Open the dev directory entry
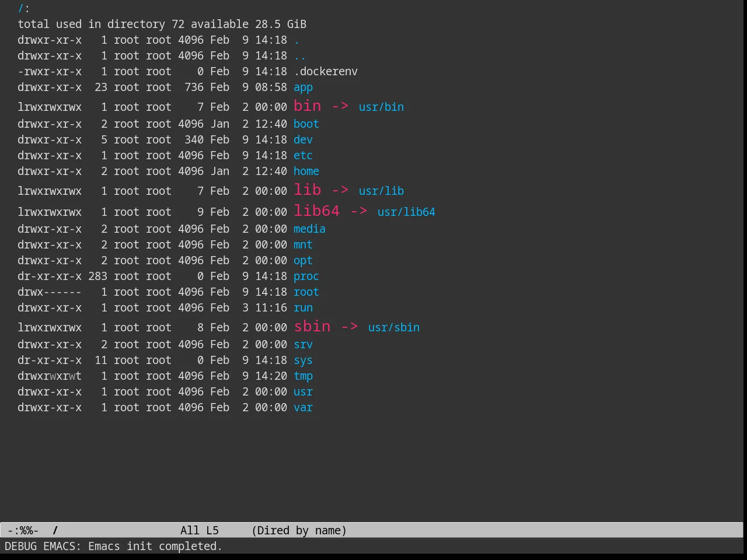 303,139
